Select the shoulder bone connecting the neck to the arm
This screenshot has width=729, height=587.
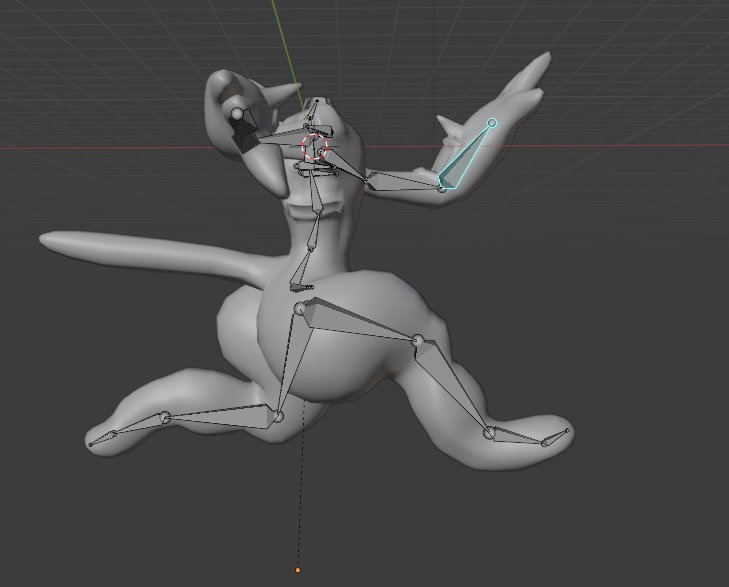click(x=344, y=166)
